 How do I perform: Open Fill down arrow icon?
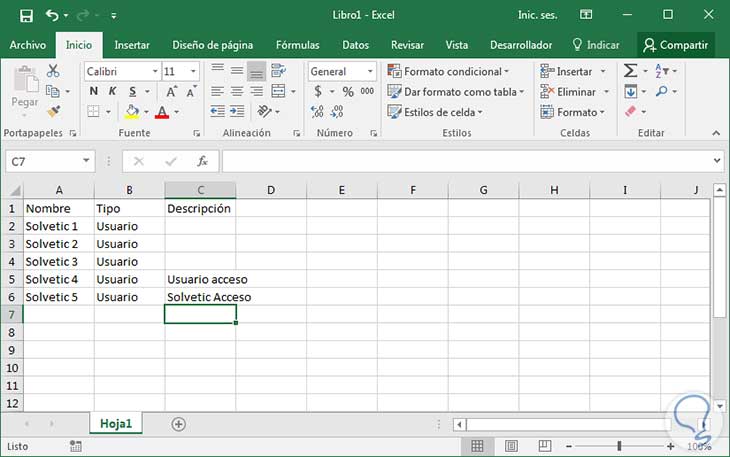tap(631, 91)
